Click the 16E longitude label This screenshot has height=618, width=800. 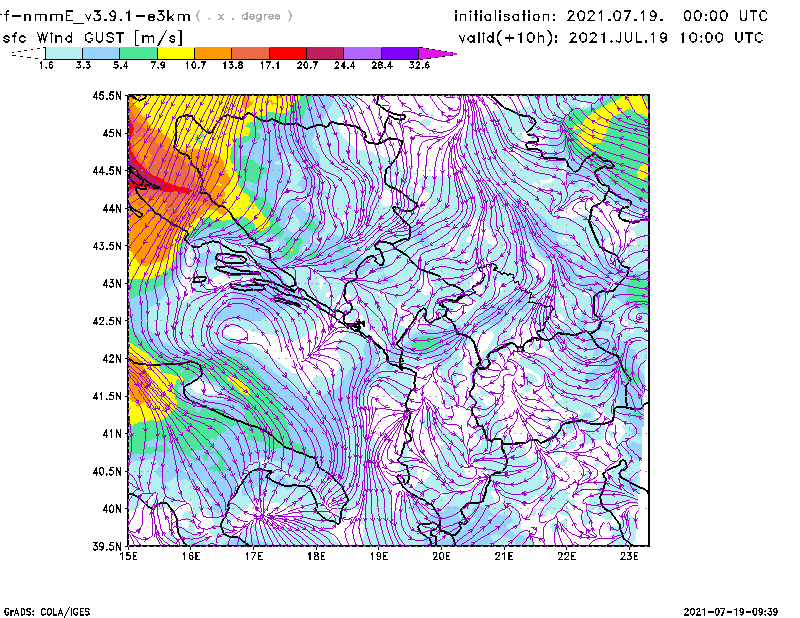pos(191,556)
